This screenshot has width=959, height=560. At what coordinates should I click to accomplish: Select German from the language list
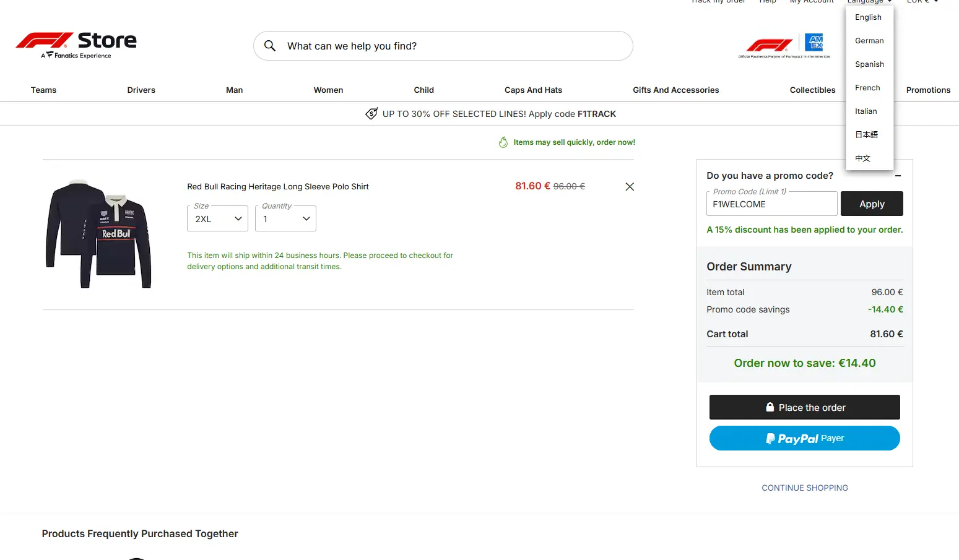(869, 41)
